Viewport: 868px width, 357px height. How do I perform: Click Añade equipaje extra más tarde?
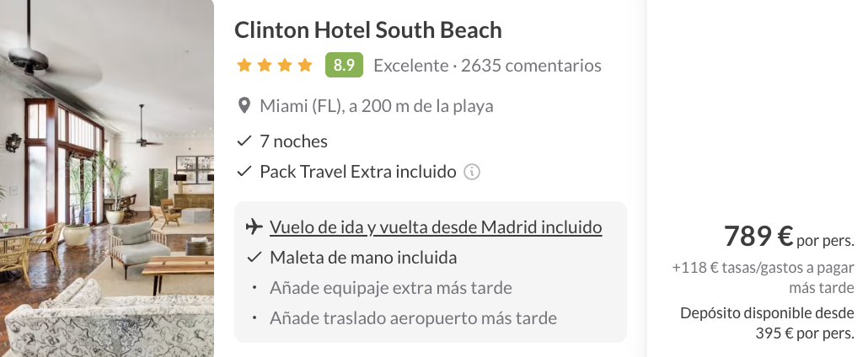click(x=390, y=288)
